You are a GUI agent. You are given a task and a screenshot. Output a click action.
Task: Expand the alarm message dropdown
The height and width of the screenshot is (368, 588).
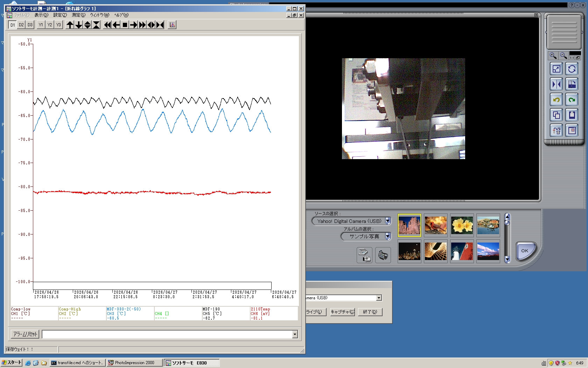coord(295,334)
